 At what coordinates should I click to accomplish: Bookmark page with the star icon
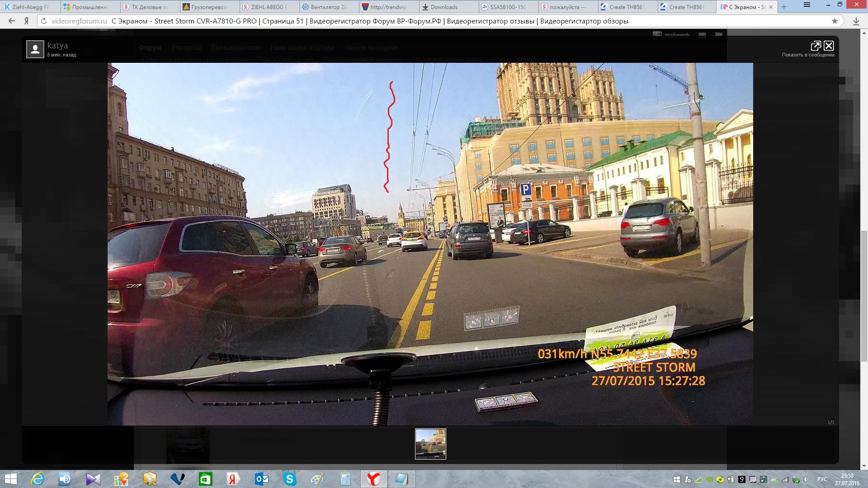pos(835,21)
